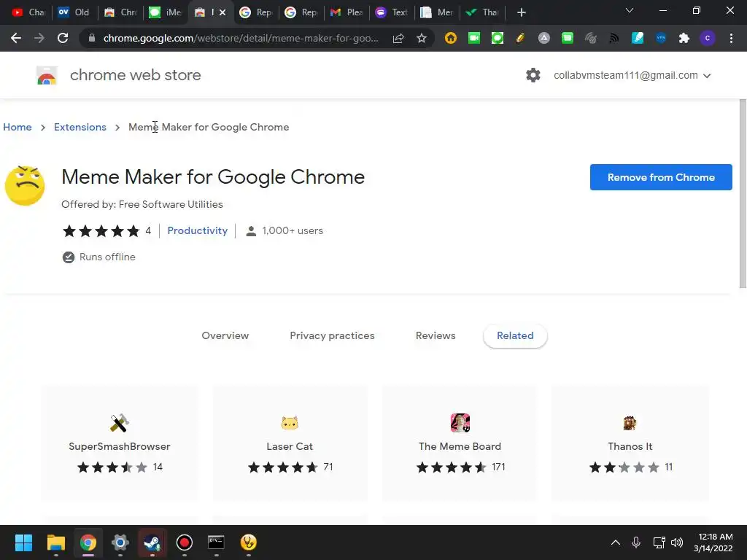Click the volume speaker tray icon
Screen dimensions: 747x560
pos(676,542)
